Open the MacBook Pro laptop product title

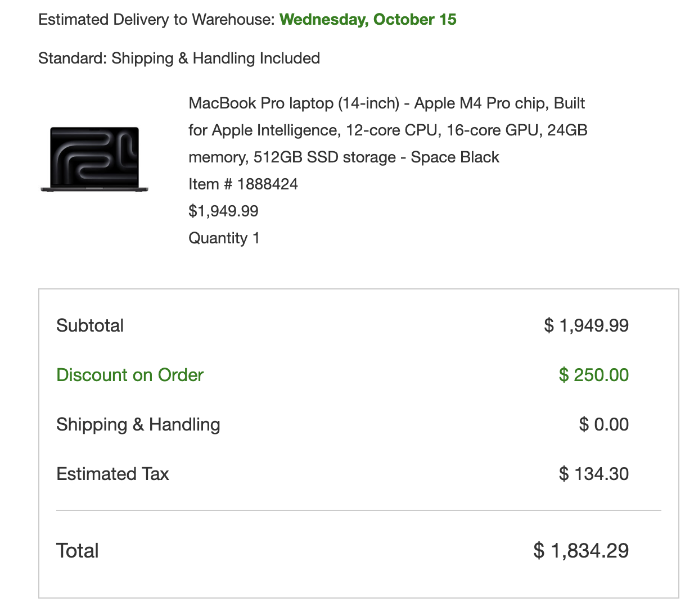click(x=387, y=130)
